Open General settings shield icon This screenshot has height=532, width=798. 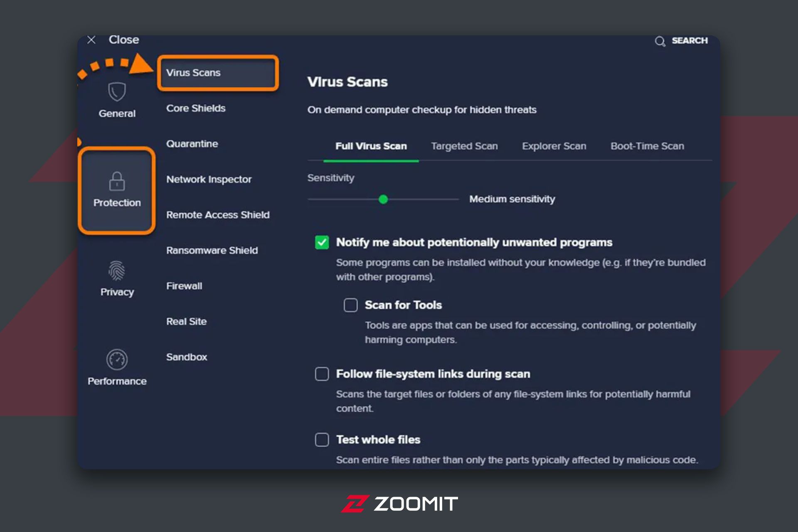[117, 91]
